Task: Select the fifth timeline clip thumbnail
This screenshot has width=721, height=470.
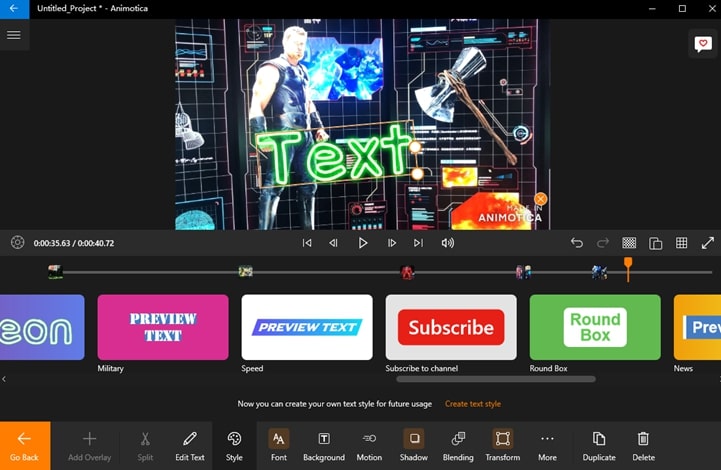Action: (x=599, y=272)
